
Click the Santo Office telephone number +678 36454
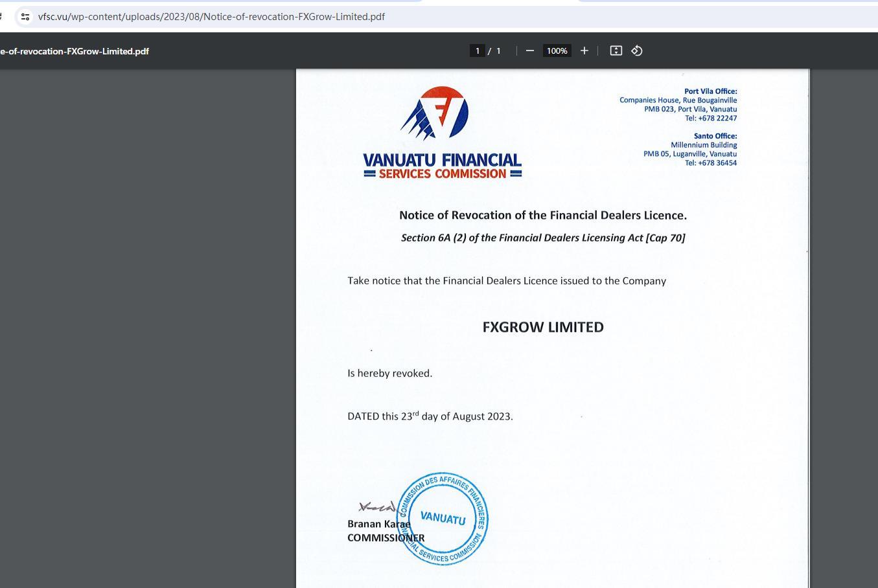click(x=710, y=163)
